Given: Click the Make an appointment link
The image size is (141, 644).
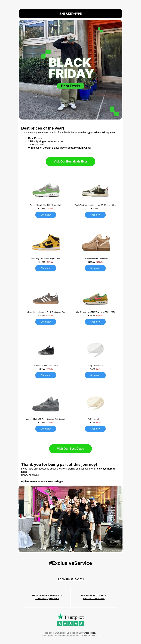Looking at the screenshot, I should [x=47, y=599].
